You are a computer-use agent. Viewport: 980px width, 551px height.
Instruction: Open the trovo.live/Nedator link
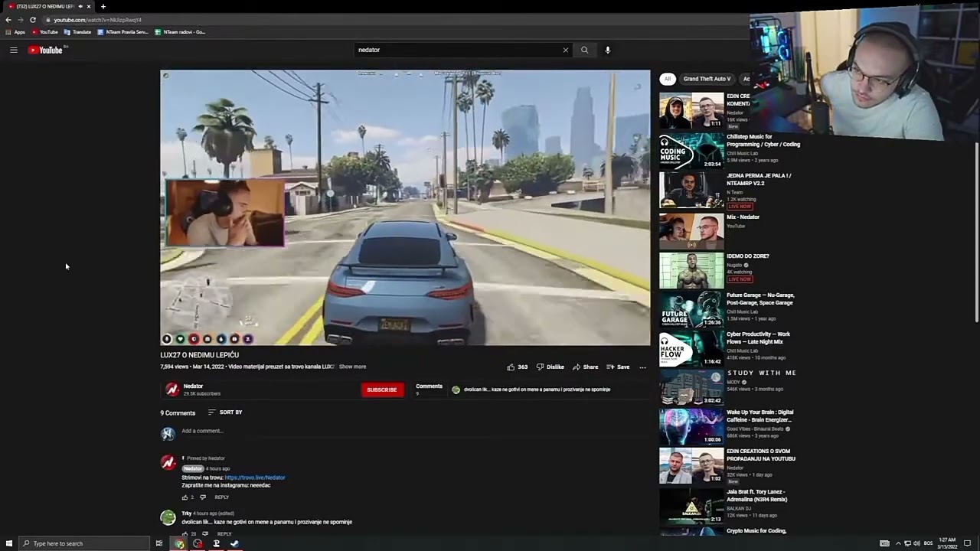255,478
